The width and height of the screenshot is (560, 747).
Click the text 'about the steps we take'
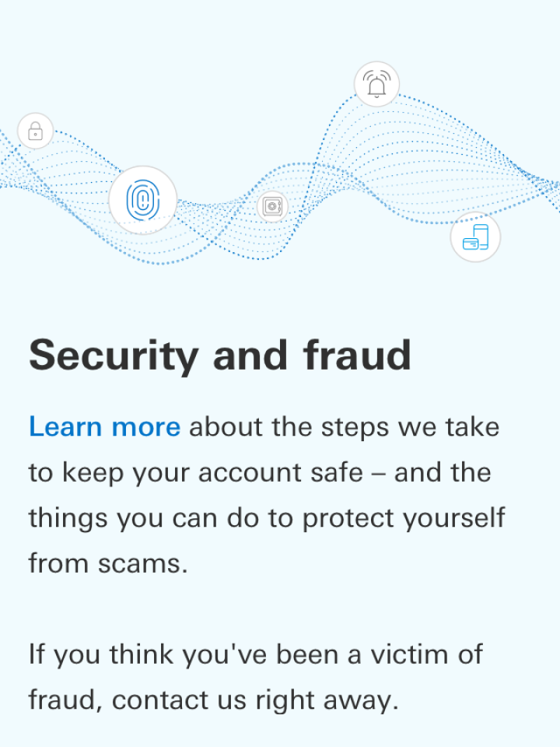point(345,426)
